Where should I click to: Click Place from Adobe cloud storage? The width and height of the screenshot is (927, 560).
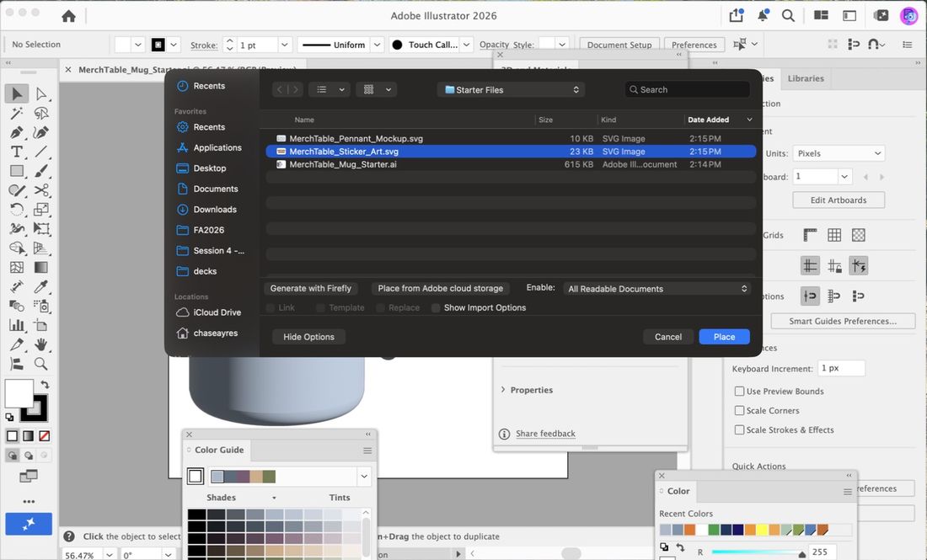(441, 288)
